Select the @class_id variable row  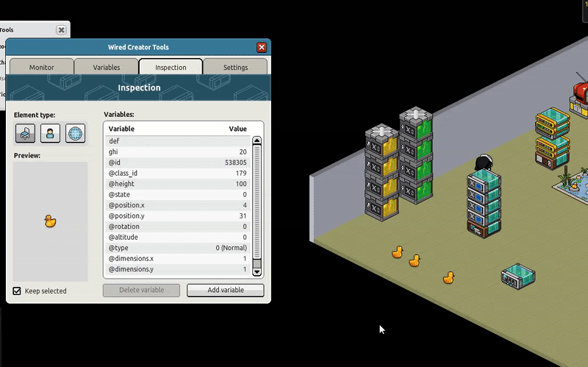pyautogui.click(x=176, y=173)
